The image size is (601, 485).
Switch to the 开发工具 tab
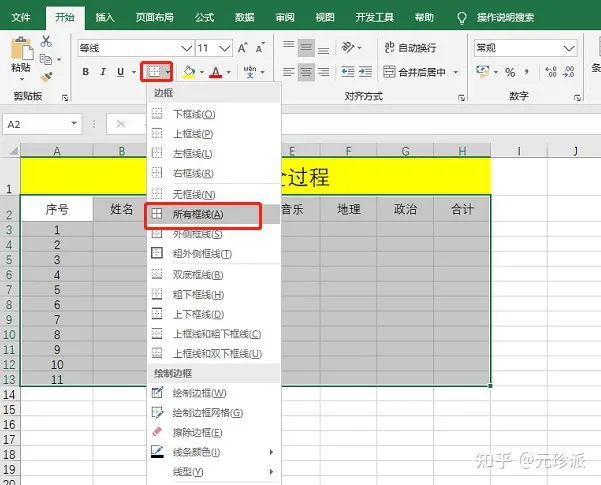click(x=374, y=17)
